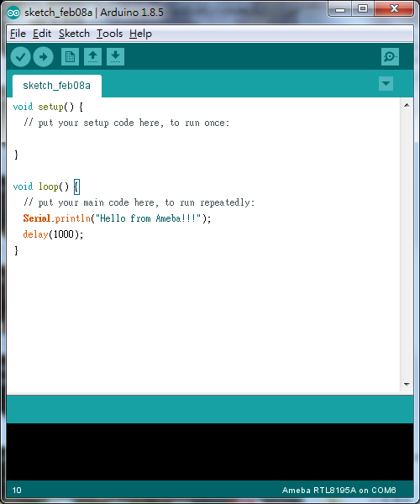Screen dimensions: 420x504
Task: Click the Verify checkmark button
Action: [20, 57]
